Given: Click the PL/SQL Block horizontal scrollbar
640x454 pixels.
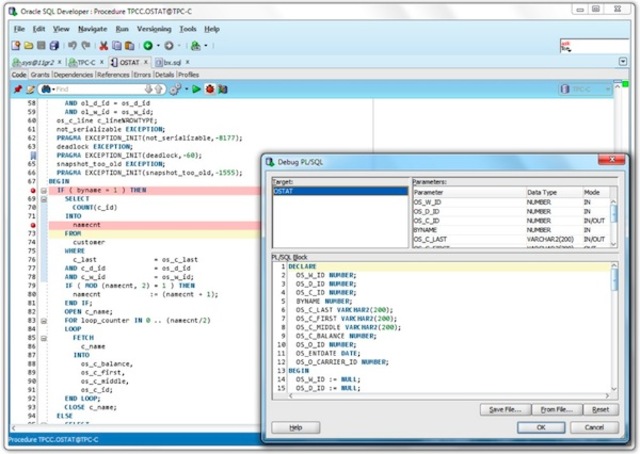Looking at the screenshot, I should tap(449, 396).
